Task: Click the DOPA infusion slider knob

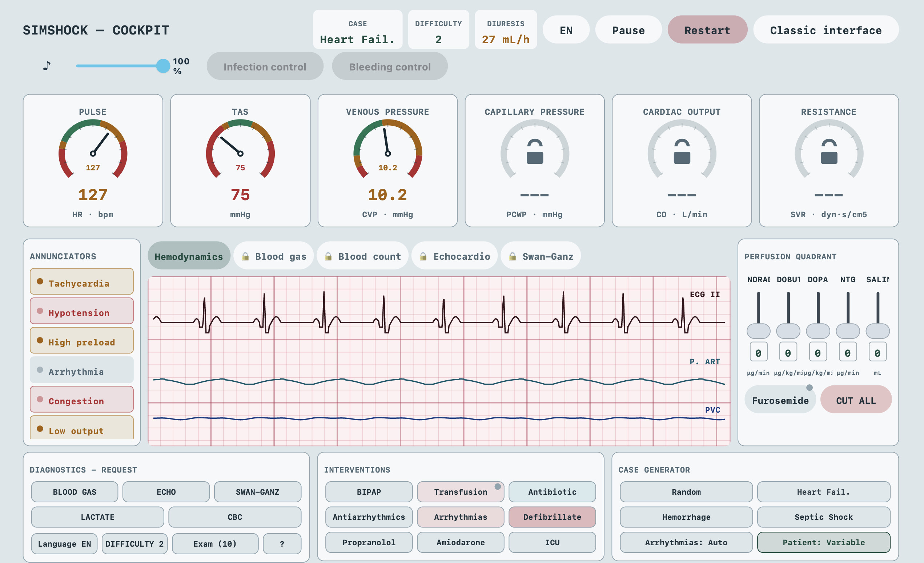Action: [x=818, y=331]
